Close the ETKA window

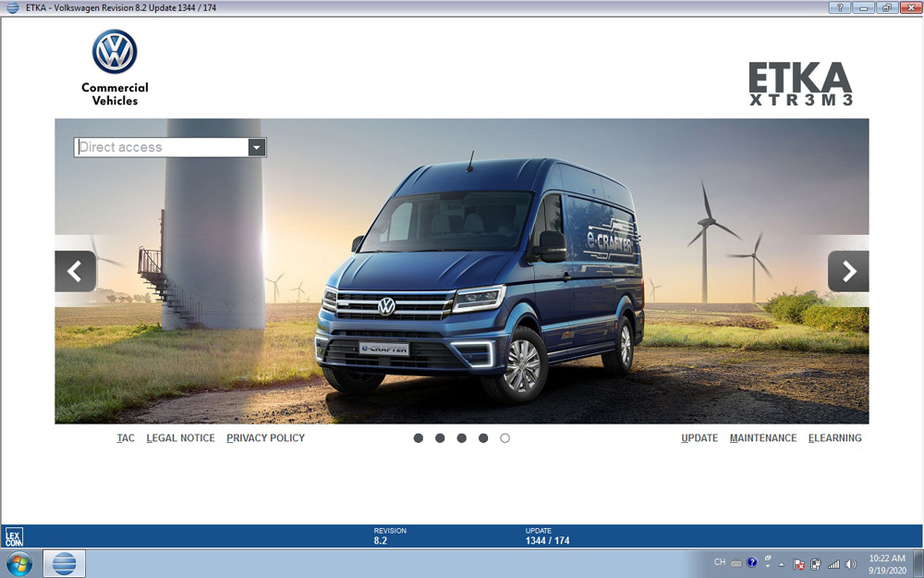[910, 7]
